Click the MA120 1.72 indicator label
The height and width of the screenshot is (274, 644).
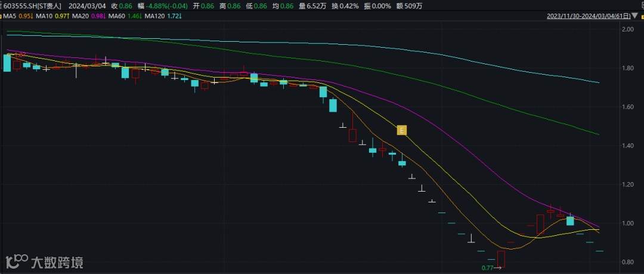pos(163,17)
